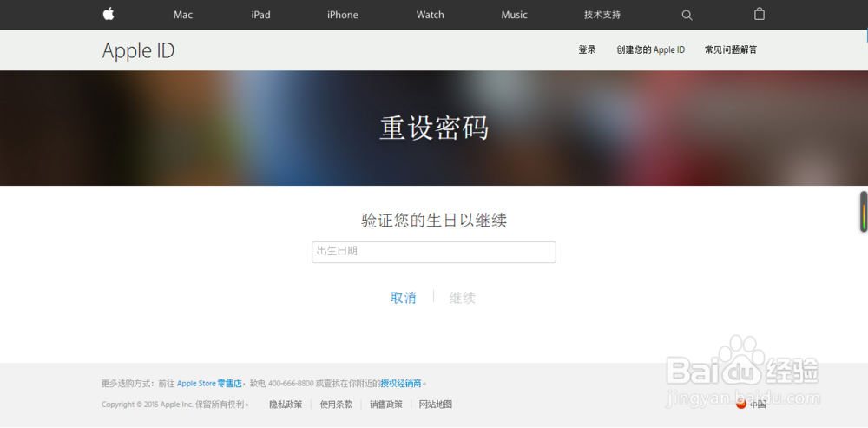Click the Copyright © 2015 Apple Inc. text

point(148,405)
